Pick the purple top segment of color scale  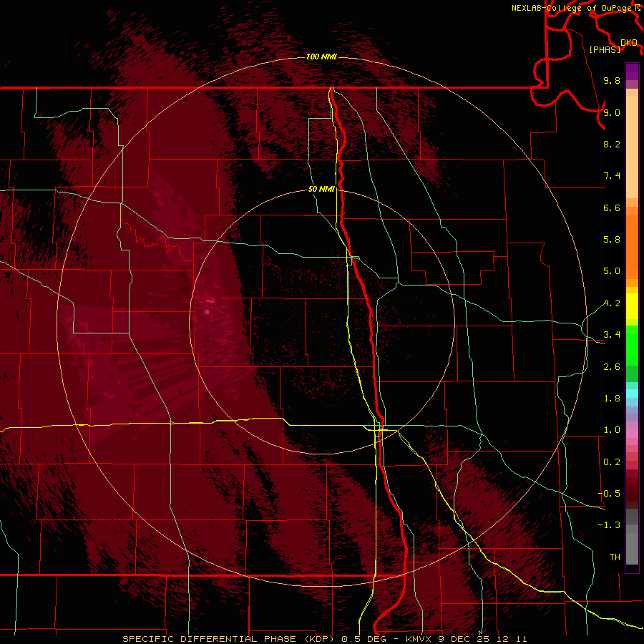click(x=632, y=72)
